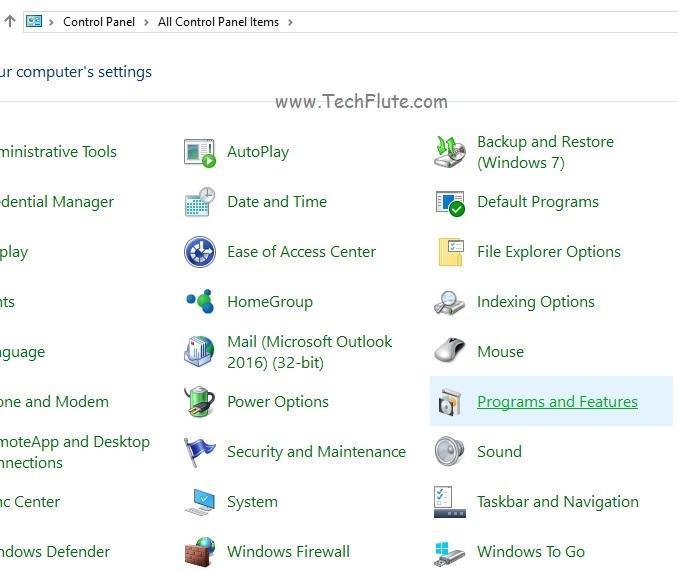This screenshot has height=570, width=678.
Task: Open the Mouse settings link
Action: pos(500,352)
